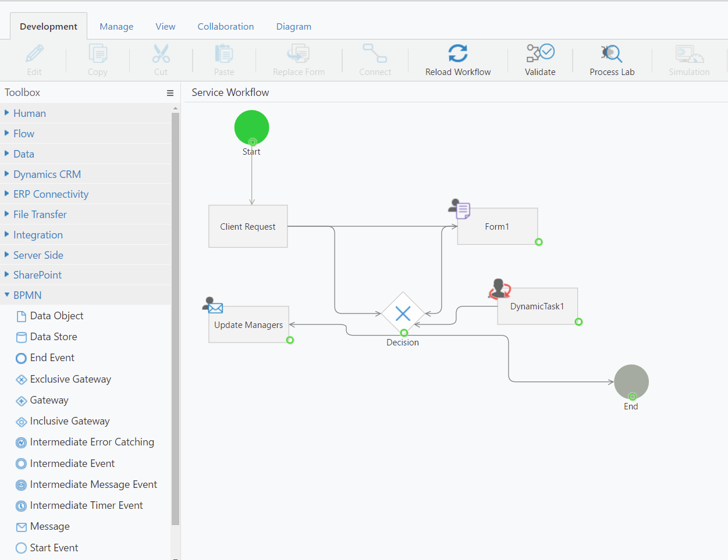Viewport: 728px width, 560px height.
Task: Click the Form1 user form icon
Action: [460, 208]
